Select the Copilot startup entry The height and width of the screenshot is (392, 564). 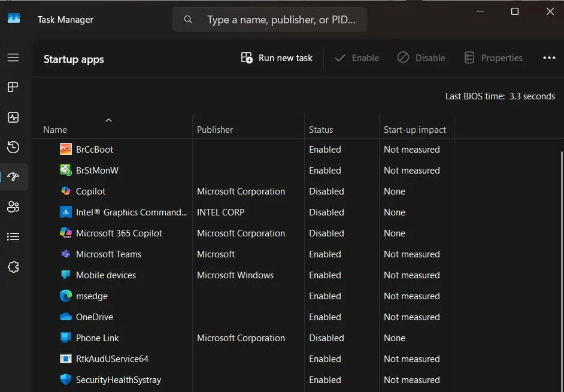[90, 192]
